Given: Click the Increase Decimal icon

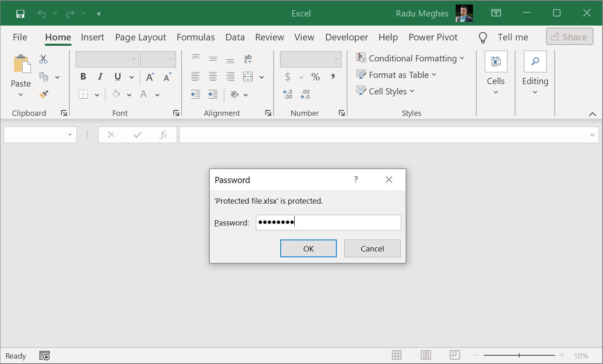Looking at the screenshot, I should (288, 94).
